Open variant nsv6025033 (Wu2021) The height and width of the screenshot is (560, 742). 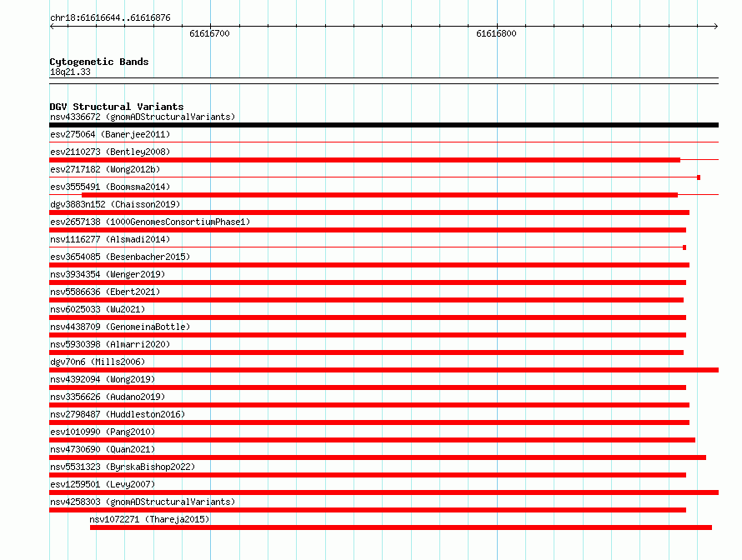pos(98,309)
